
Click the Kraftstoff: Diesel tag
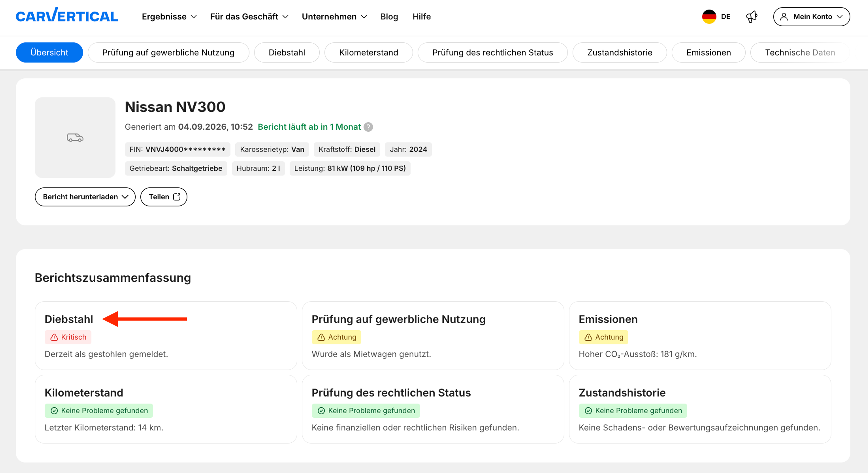coord(347,149)
